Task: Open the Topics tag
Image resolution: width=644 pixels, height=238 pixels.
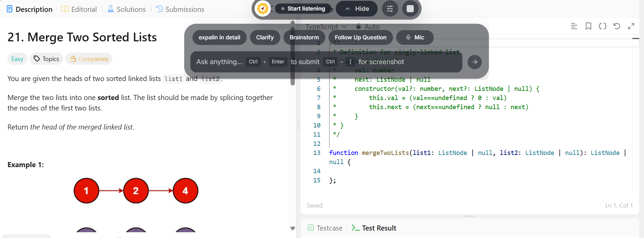Action: [x=46, y=59]
